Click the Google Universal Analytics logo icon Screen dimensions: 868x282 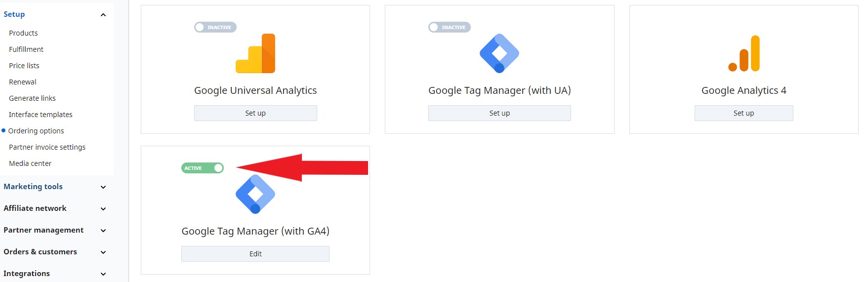[x=255, y=53]
